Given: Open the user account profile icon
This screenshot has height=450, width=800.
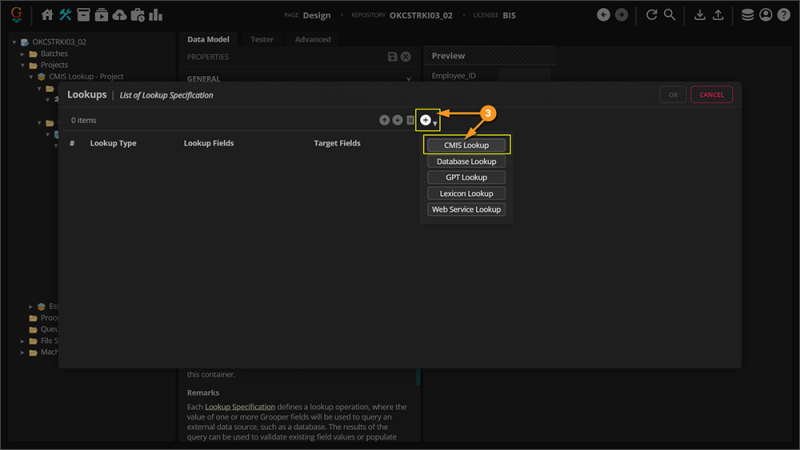Looking at the screenshot, I should tap(766, 15).
